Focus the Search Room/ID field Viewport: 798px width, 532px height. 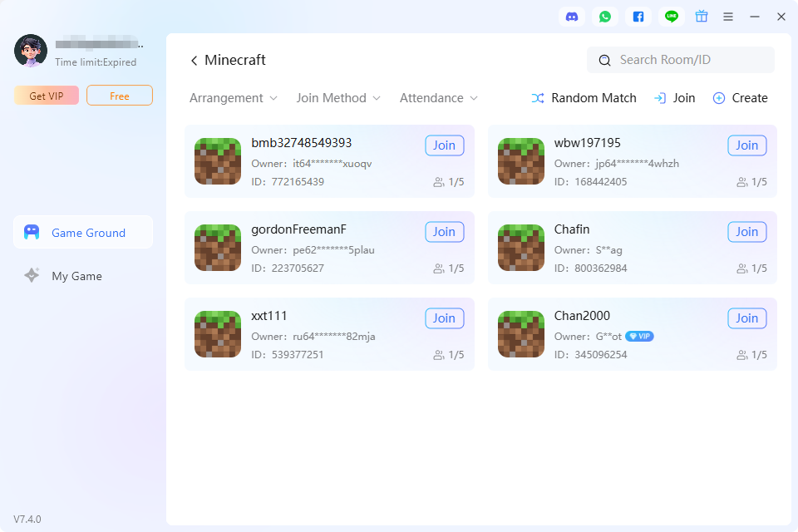point(681,60)
